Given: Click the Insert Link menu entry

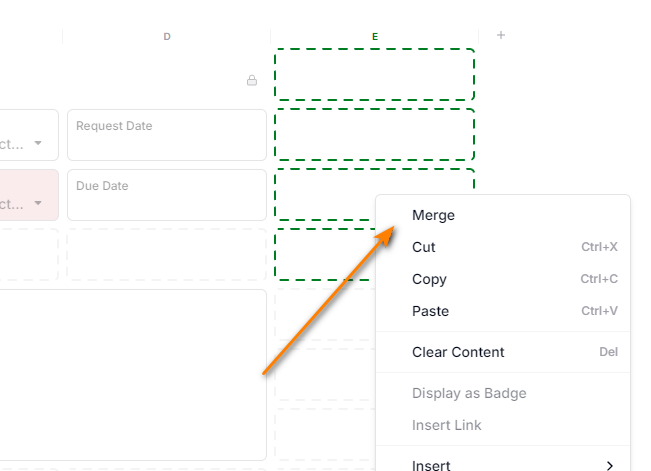Looking at the screenshot, I should [x=447, y=425].
